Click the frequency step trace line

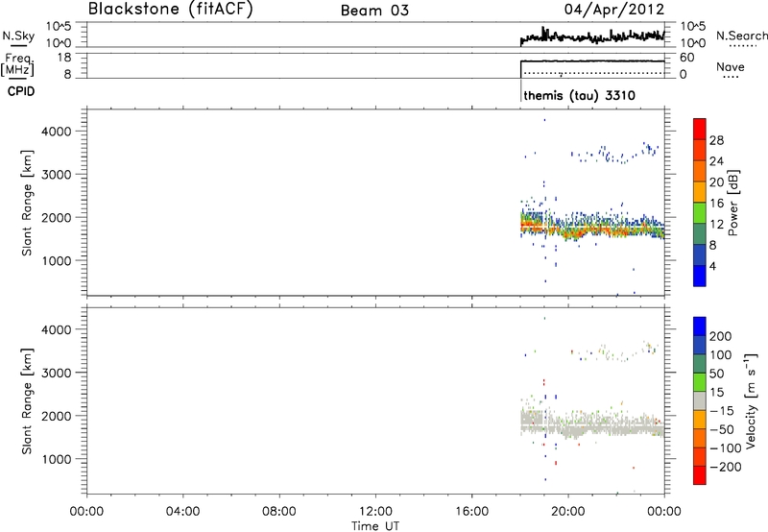tap(592, 61)
